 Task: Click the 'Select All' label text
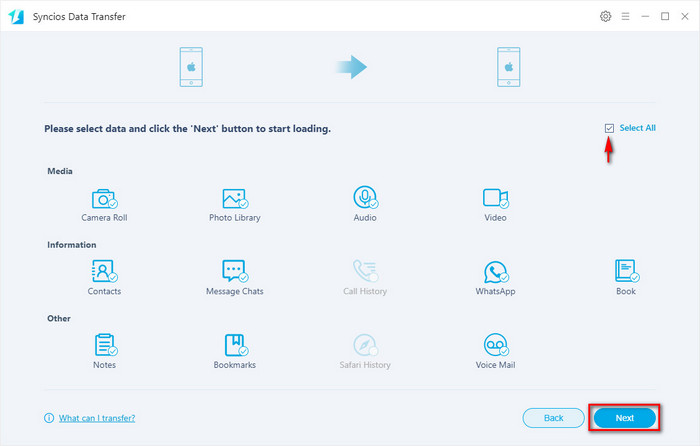click(638, 128)
